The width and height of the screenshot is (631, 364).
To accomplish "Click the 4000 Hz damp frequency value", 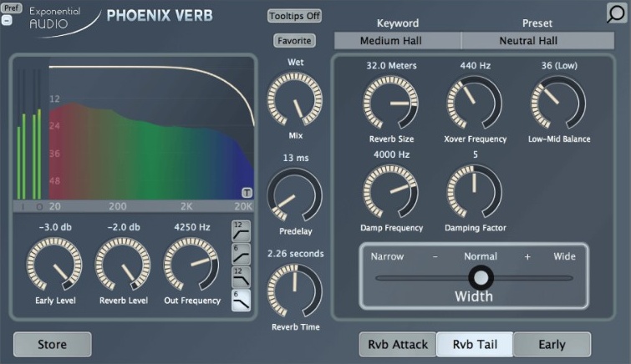I will point(391,154).
